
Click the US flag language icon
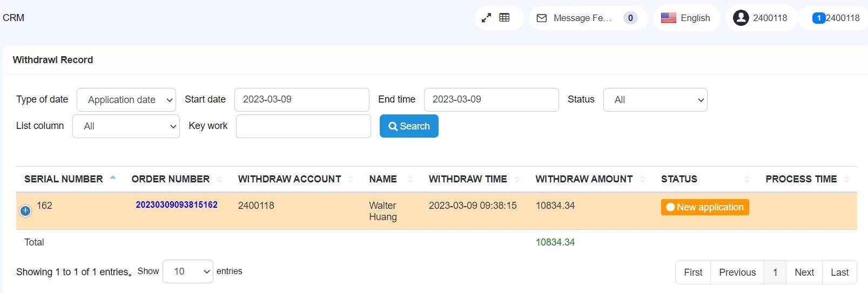point(668,18)
